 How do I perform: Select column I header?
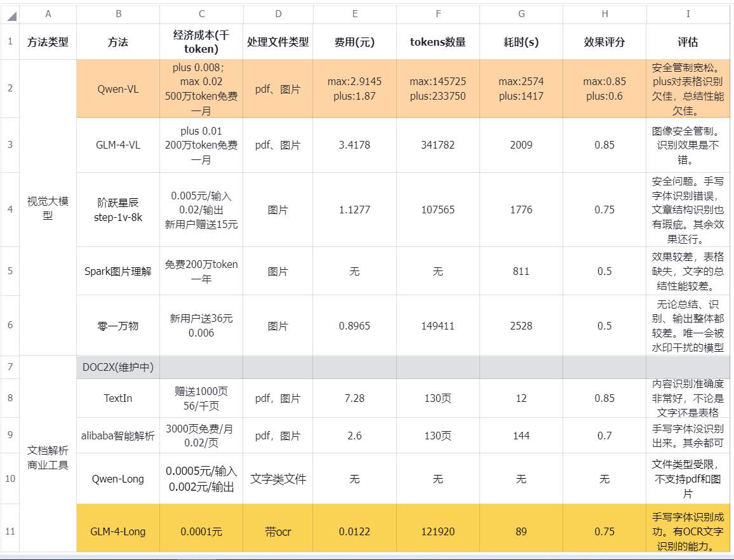pyautogui.click(x=688, y=14)
